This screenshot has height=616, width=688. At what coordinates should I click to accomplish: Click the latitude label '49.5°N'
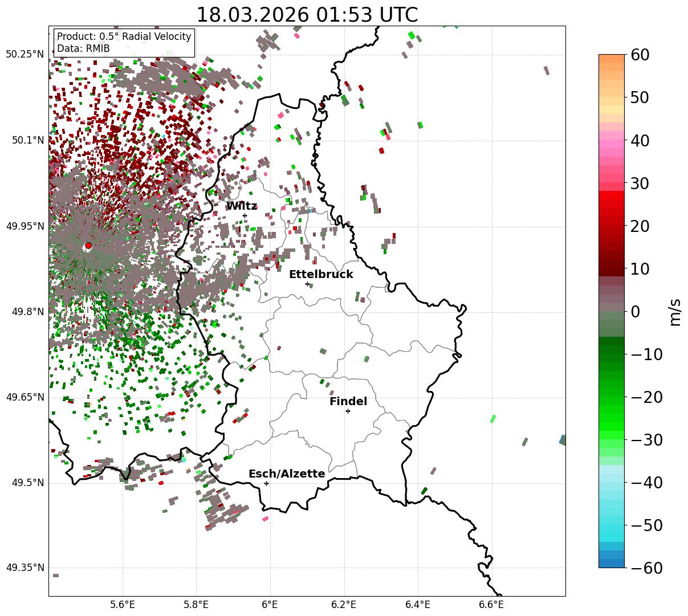[27, 483]
